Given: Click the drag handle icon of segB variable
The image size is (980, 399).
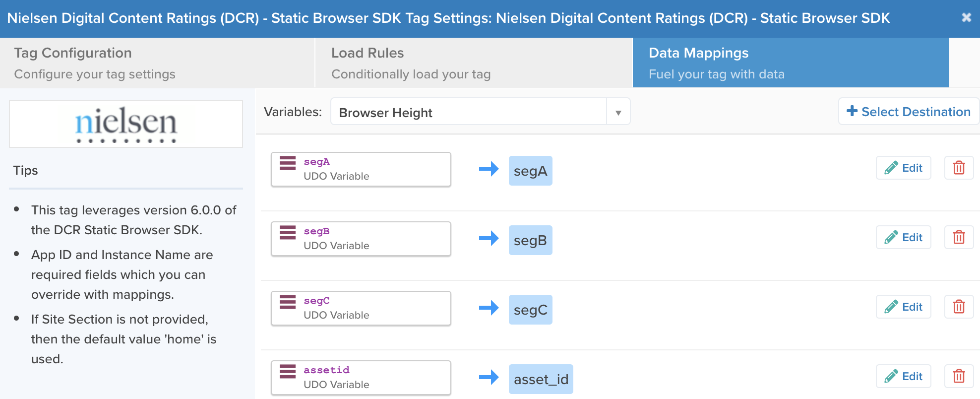Looking at the screenshot, I should click(288, 232).
